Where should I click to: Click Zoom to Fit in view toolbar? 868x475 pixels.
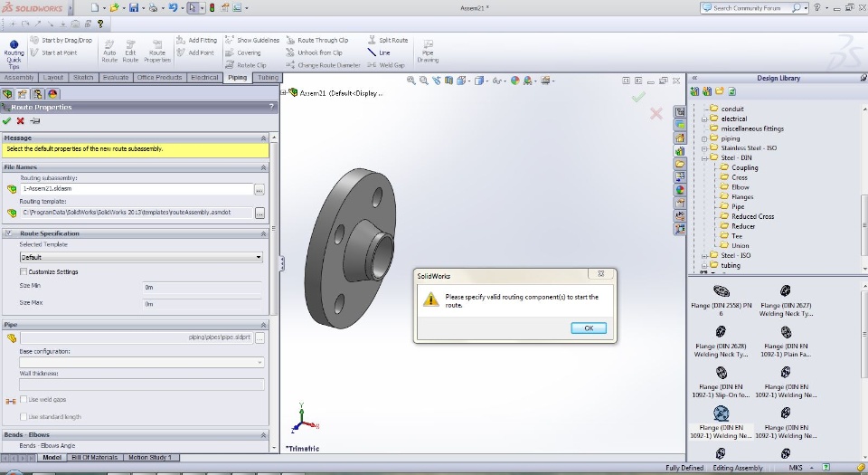pos(411,81)
